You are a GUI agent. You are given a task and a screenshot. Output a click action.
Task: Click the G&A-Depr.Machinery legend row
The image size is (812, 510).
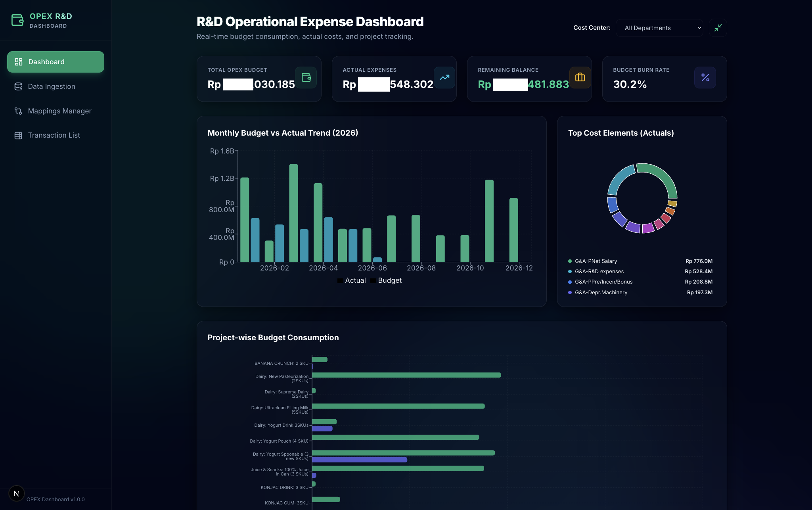click(640, 292)
